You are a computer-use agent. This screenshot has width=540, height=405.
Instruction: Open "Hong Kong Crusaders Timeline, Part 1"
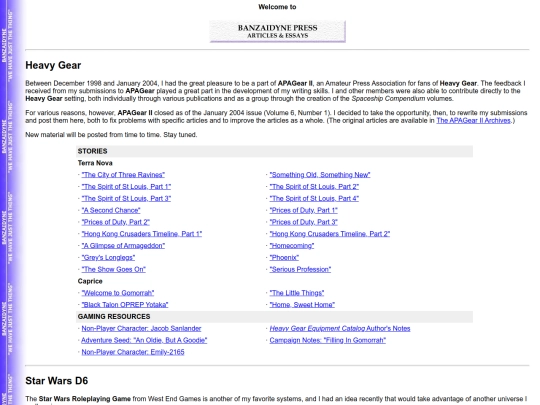click(142, 234)
